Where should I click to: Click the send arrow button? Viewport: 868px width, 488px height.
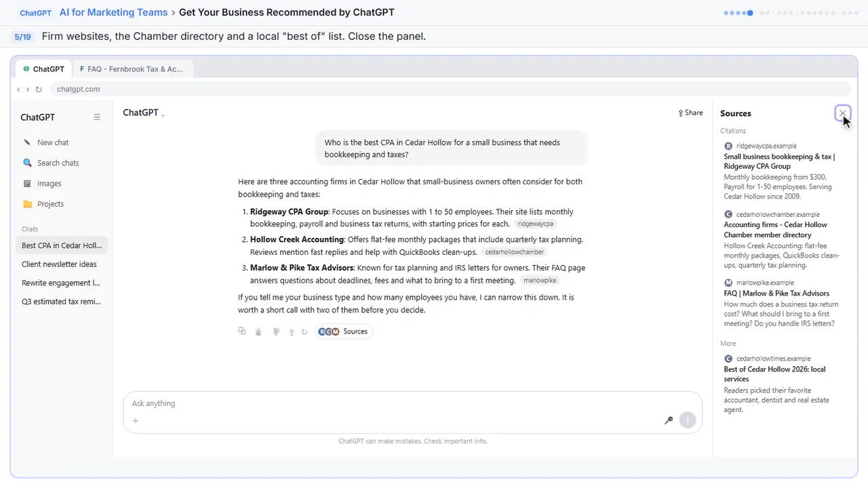688,420
